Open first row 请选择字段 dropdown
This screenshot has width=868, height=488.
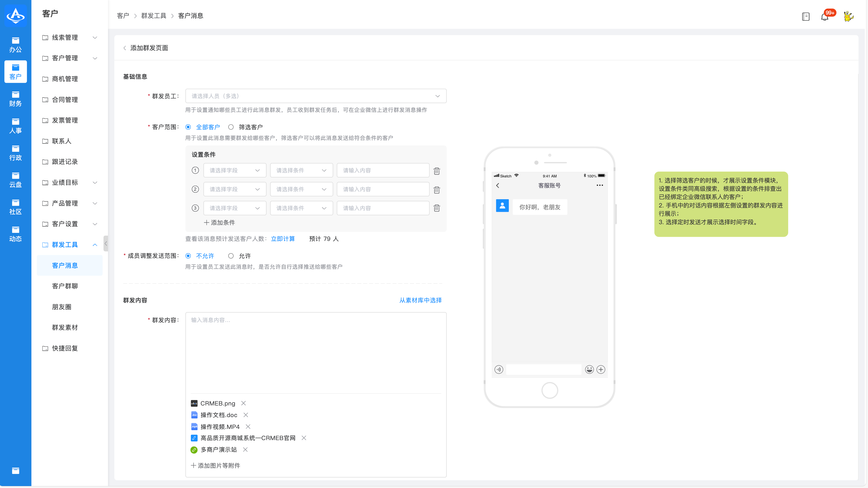(x=235, y=170)
